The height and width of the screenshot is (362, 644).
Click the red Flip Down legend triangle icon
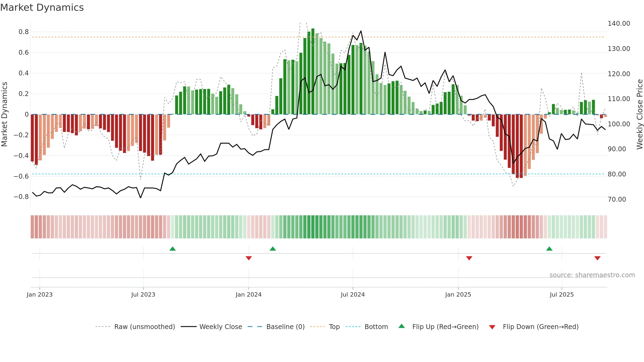[x=492, y=327]
